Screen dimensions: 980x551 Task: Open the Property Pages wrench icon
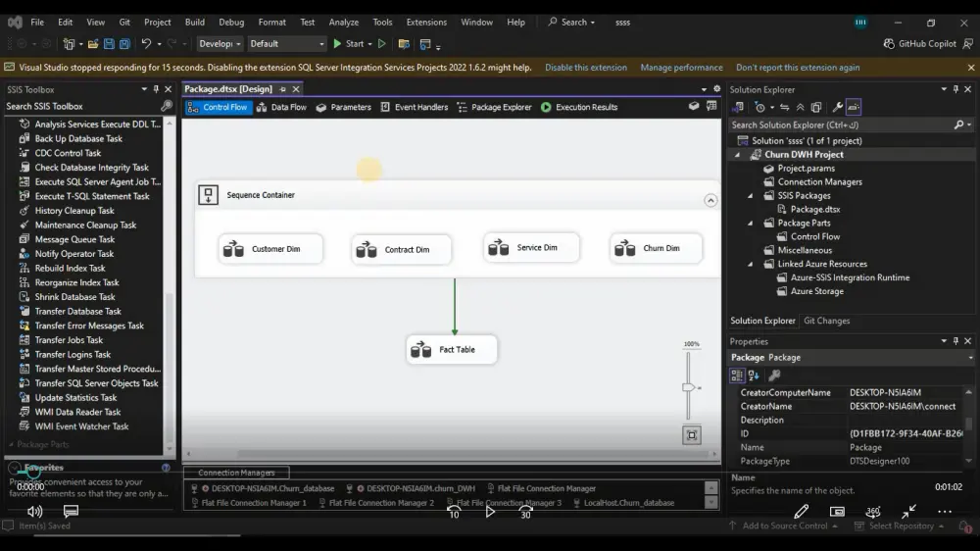coord(774,376)
